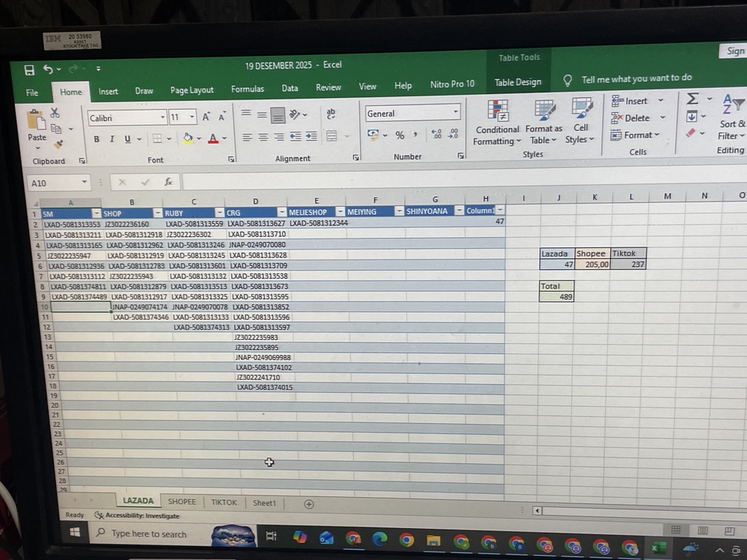
Task: Click the Insert Function fx icon
Action: [x=168, y=182]
